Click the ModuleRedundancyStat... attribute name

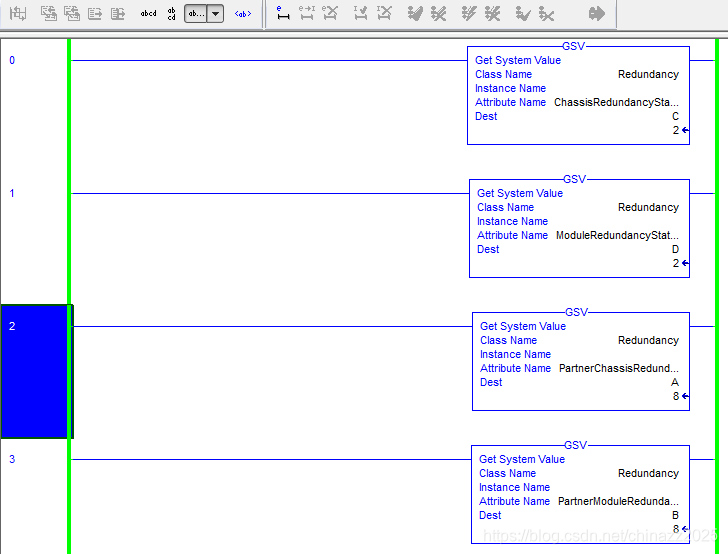tap(617, 235)
